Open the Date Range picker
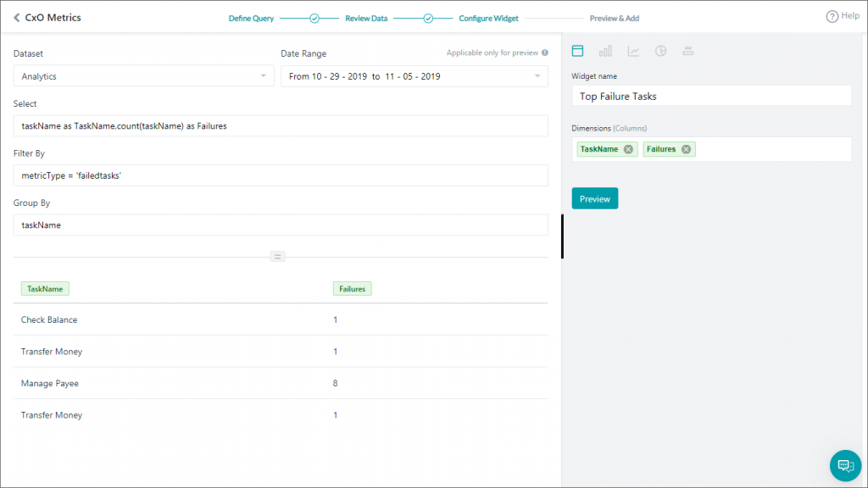This screenshot has width=868, height=488. click(x=414, y=75)
